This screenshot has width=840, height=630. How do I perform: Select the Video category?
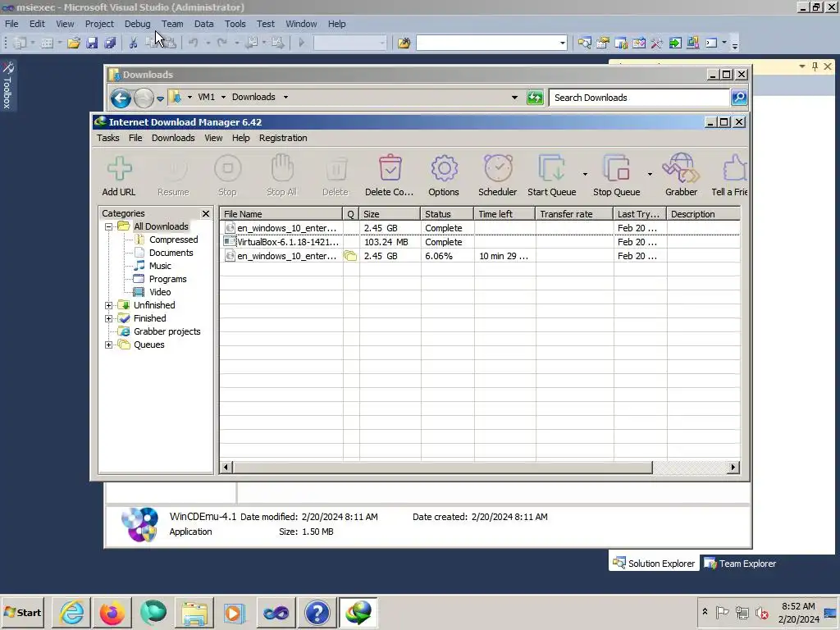pos(160,292)
